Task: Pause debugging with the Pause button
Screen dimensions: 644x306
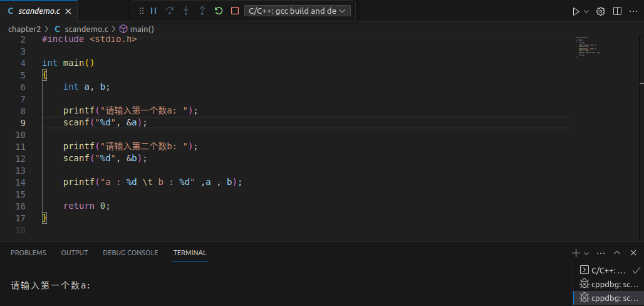Action: [153, 11]
